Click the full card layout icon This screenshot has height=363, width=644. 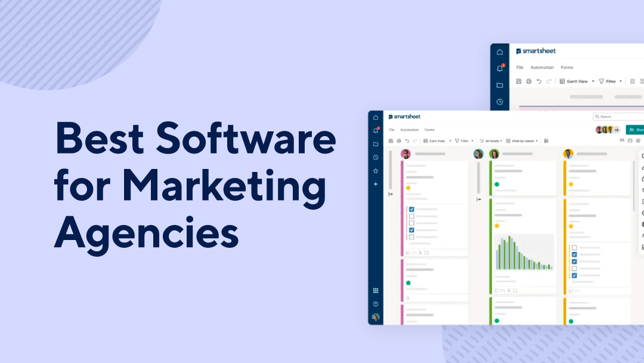(x=630, y=140)
